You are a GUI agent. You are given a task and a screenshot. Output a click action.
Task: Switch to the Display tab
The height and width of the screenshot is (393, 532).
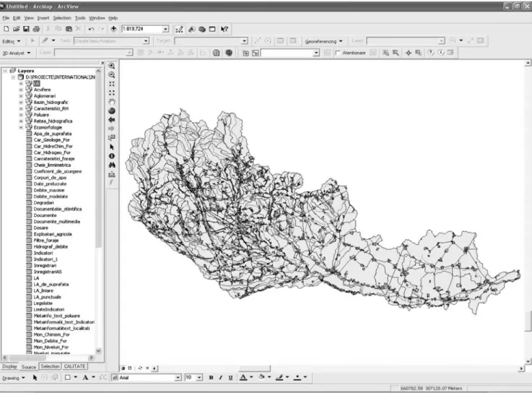pyautogui.click(x=9, y=366)
